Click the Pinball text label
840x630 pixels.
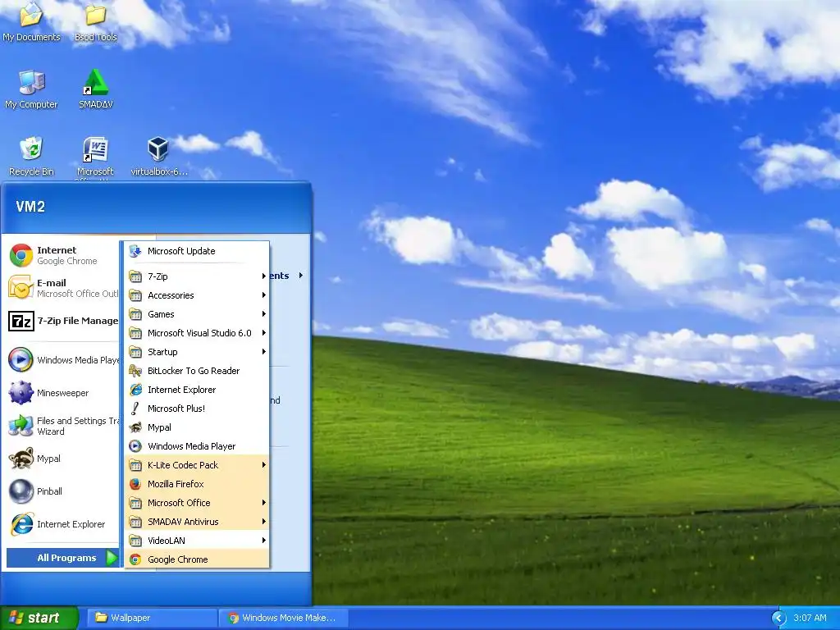coord(49,491)
